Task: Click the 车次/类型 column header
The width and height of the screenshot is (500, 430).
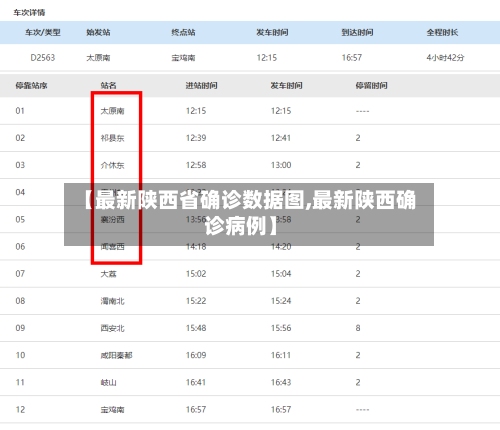Action: [x=43, y=32]
